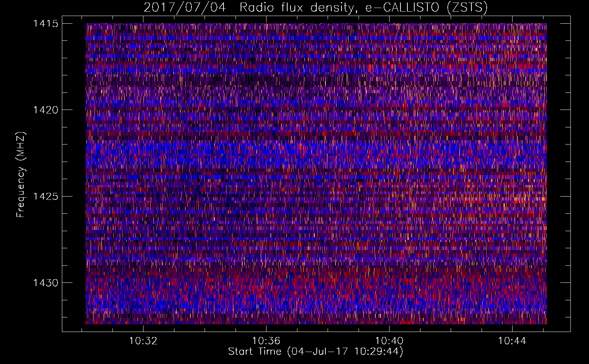This screenshot has width=589, height=364.
Task: Click the 1430 frequency axis label
Action: 46,283
